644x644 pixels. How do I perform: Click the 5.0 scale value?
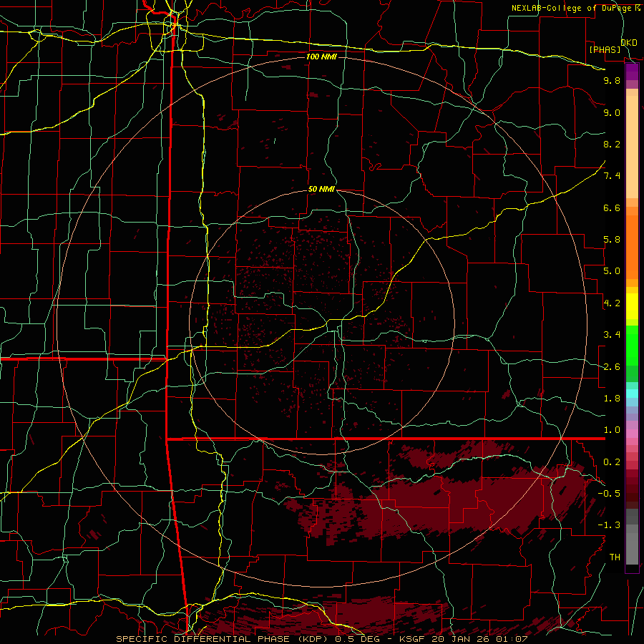[x=612, y=271]
